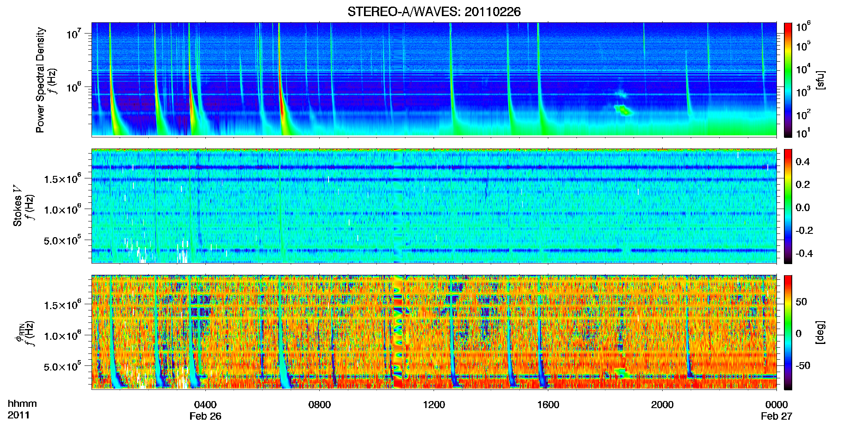This screenshot has width=868, height=447.
Task: Click the 10^7 tick label on the top panel's frequency axis
Action: point(74,33)
